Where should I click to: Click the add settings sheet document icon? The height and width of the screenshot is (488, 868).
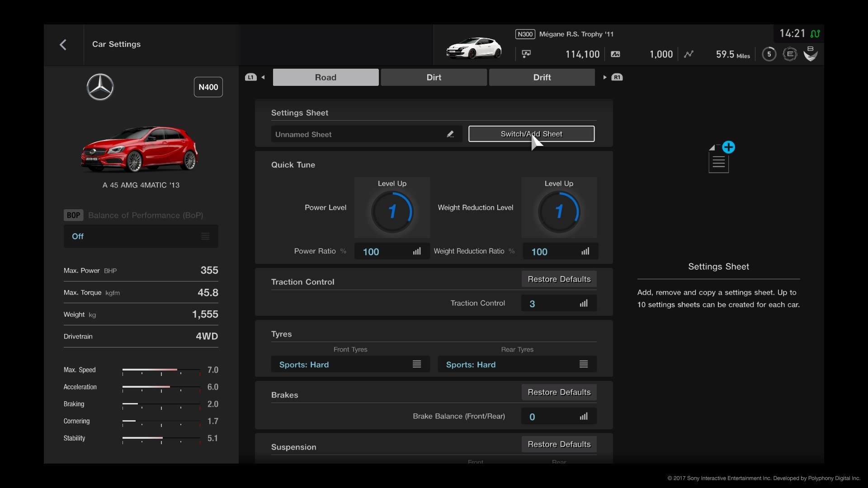722,157
